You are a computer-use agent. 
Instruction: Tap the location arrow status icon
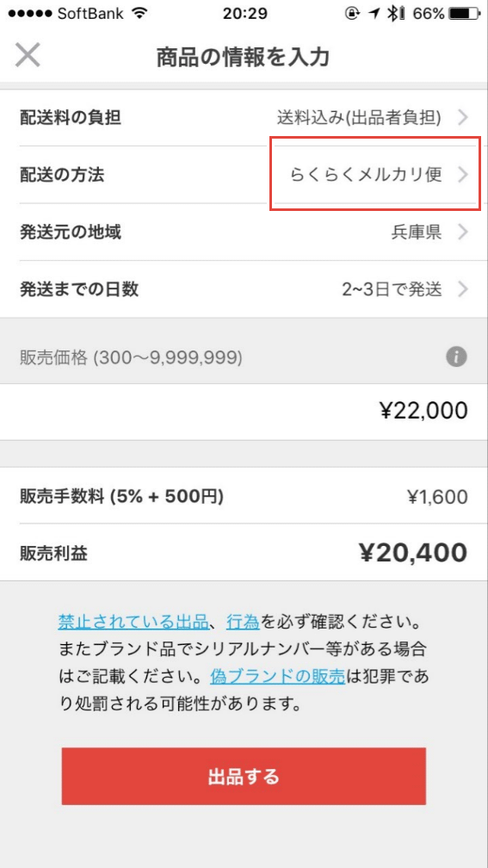tap(375, 14)
